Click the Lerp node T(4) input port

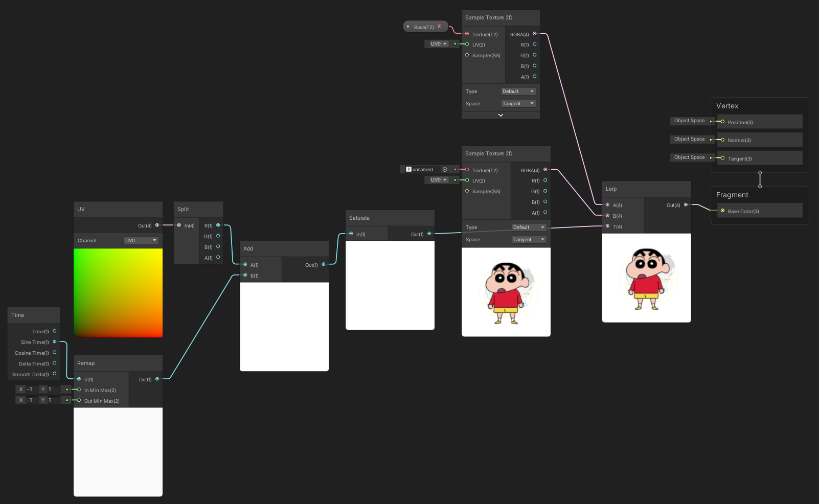click(x=607, y=226)
